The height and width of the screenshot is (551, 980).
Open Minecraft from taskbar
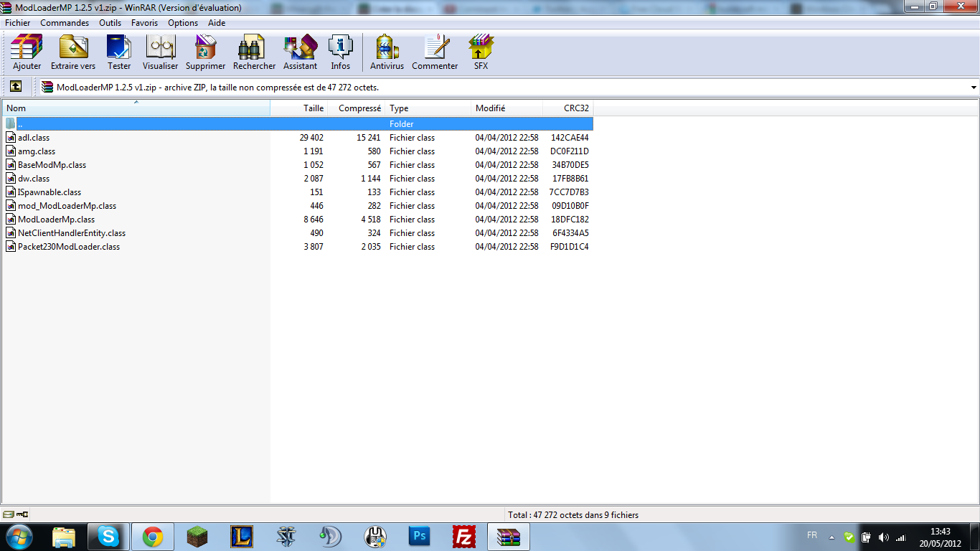(197, 537)
